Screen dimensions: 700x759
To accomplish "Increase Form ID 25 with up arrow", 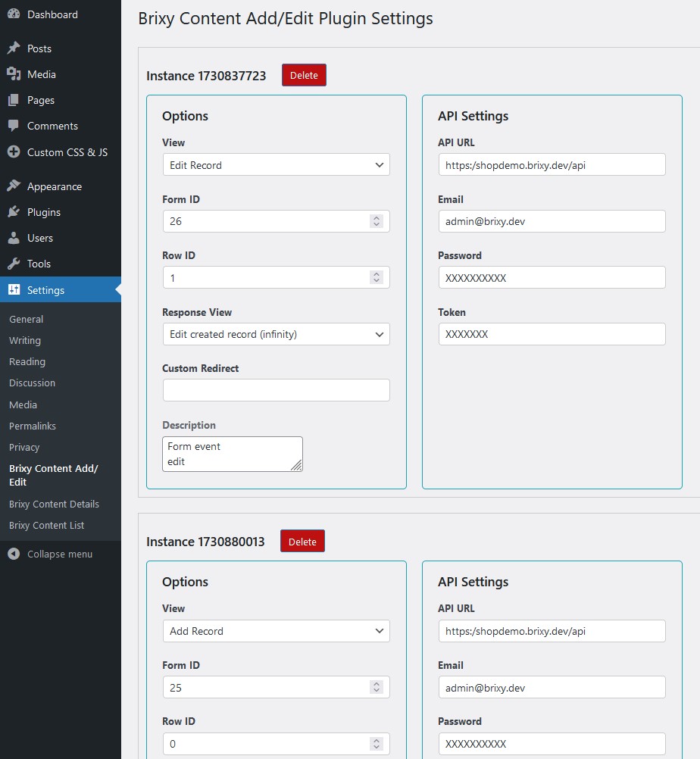I will coord(377,684).
